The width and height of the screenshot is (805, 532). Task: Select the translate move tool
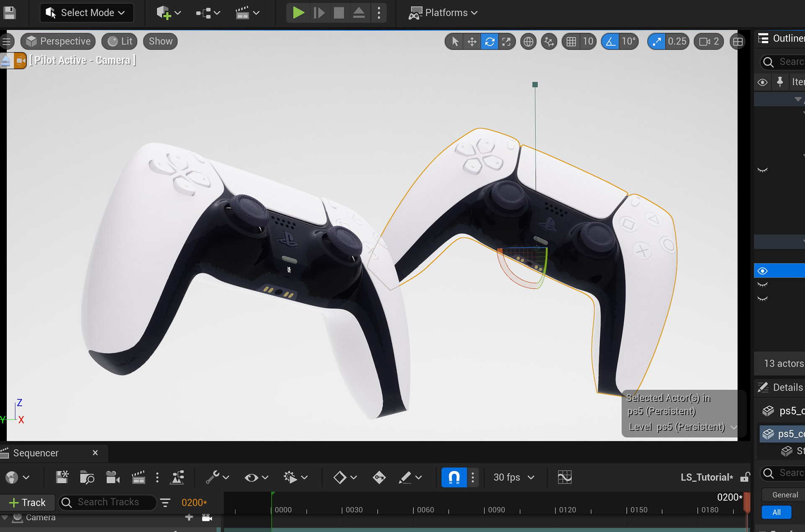pos(472,41)
